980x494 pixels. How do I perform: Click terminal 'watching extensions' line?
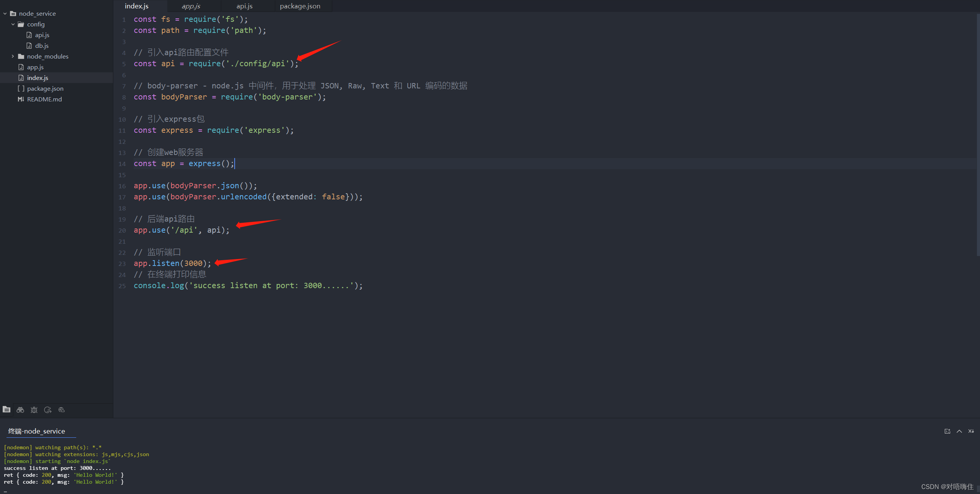pyautogui.click(x=77, y=454)
